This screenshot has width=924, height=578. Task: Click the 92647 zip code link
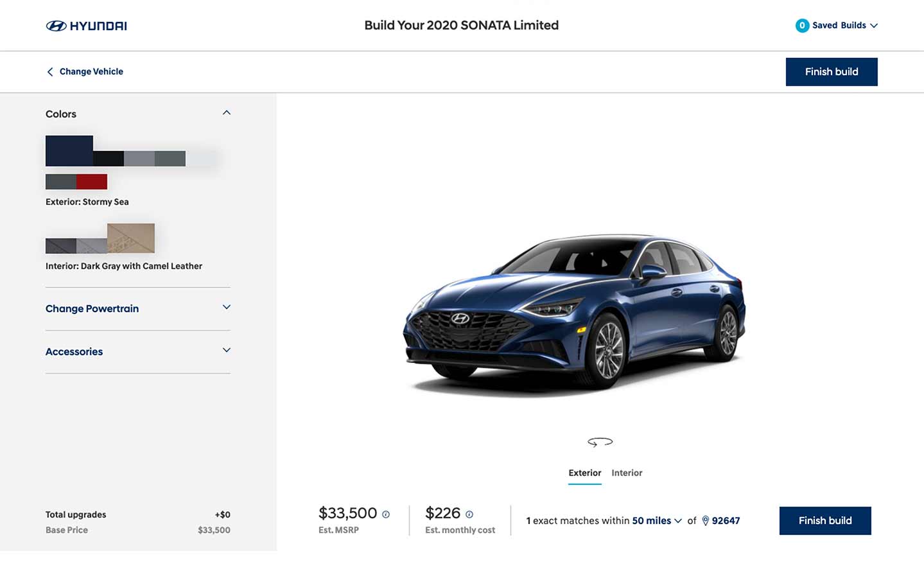pos(726,521)
